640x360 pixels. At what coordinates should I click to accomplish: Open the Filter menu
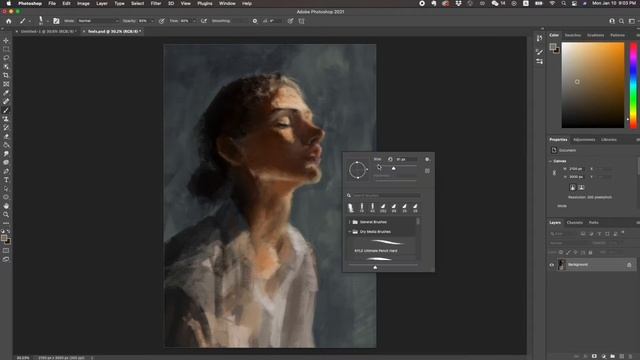click(x=156, y=3)
